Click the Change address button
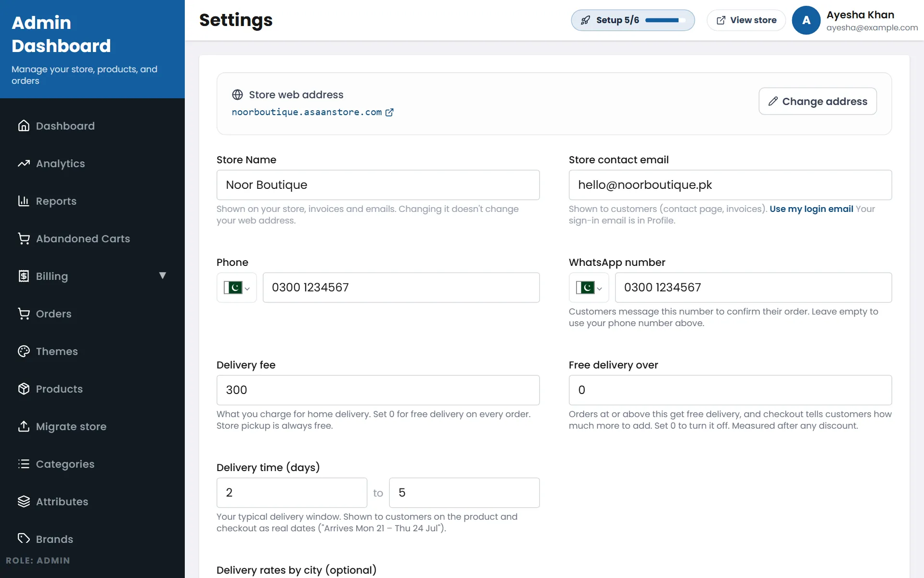The width and height of the screenshot is (924, 578). point(818,101)
